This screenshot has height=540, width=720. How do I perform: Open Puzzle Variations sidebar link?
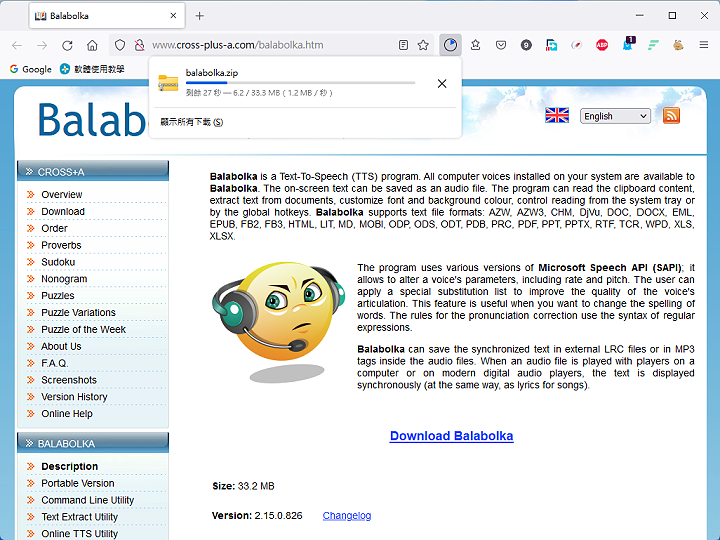(x=78, y=313)
